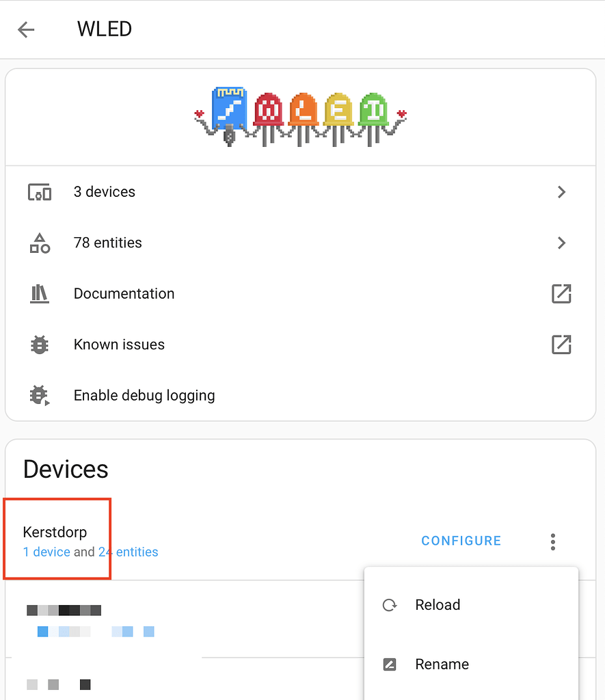Click the Reload refresh icon
Viewport: 605px width, 700px height.
click(390, 605)
